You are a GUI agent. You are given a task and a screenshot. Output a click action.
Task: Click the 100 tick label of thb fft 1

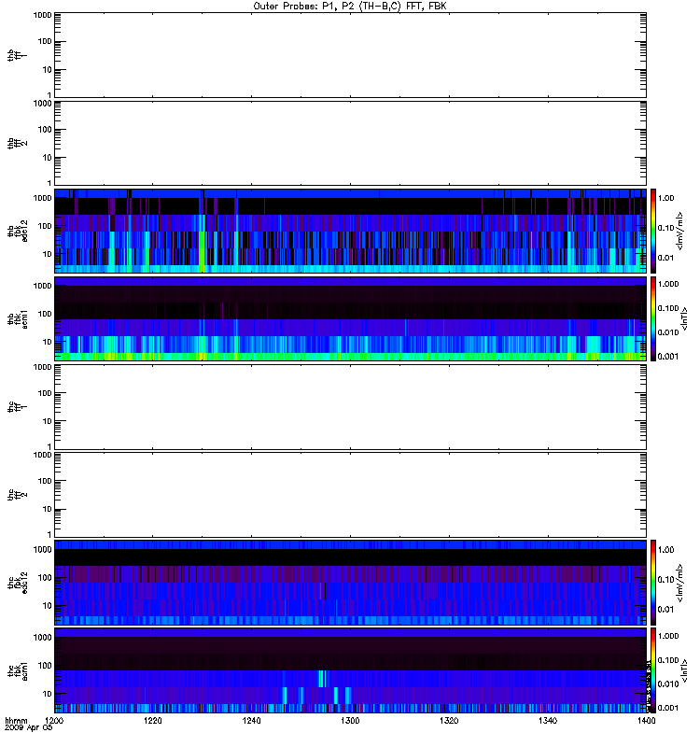45,41
